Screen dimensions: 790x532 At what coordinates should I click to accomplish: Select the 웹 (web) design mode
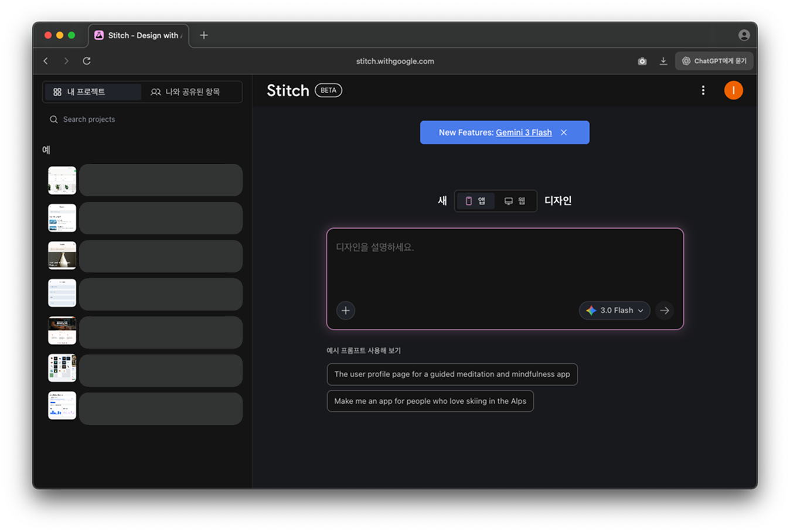click(515, 201)
